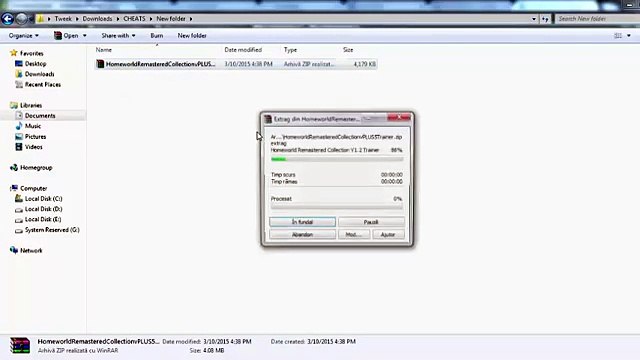This screenshot has height=360, width=640.
Task: Click the Pictures library icon
Action: [x=19, y=137]
